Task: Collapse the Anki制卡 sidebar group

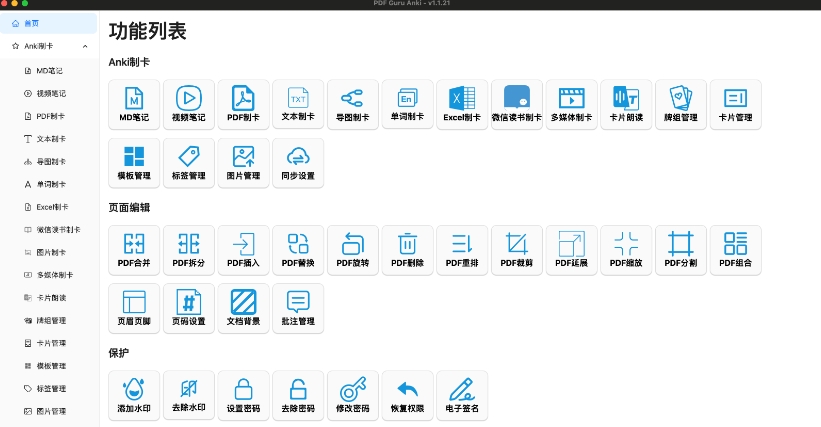Action: pos(85,46)
